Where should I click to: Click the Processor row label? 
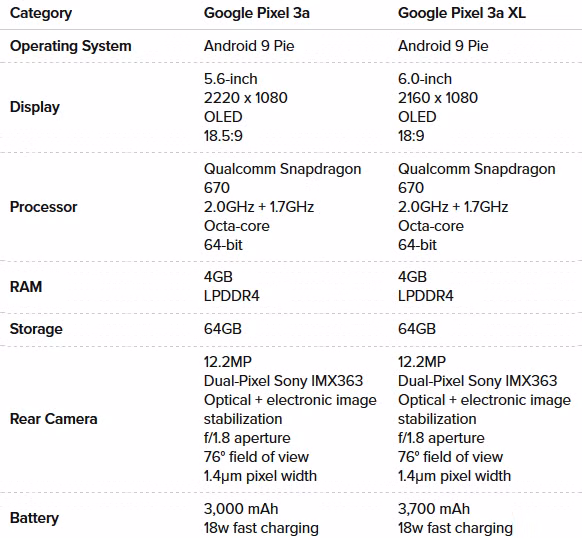(x=43, y=207)
